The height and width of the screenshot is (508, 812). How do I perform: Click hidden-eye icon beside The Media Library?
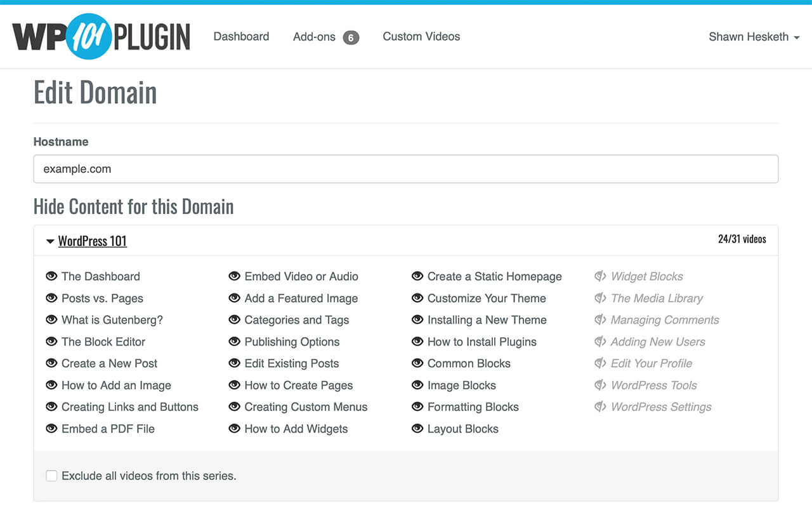[601, 298]
